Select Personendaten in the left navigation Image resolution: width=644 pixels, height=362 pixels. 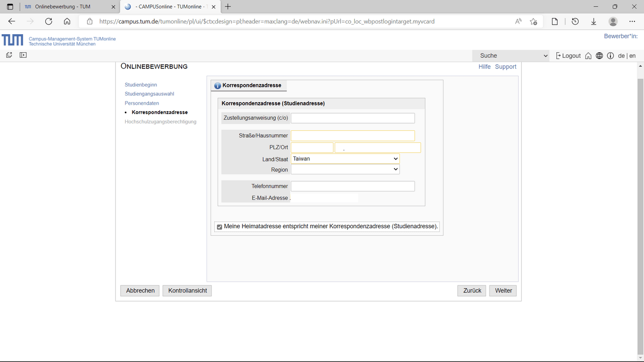click(142, 103)
